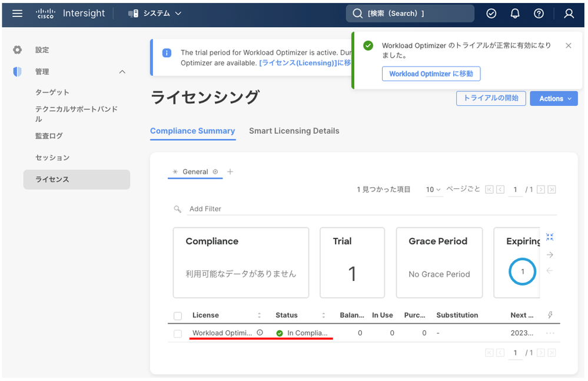Image resolution: width=588 pixels, height=381 pixels.
Task: Sort by License column
Action: pos(259,316)
